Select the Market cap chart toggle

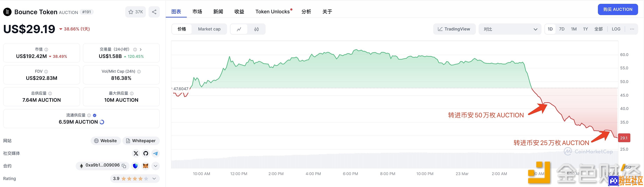pyautogui.click(x=209, y=29)
